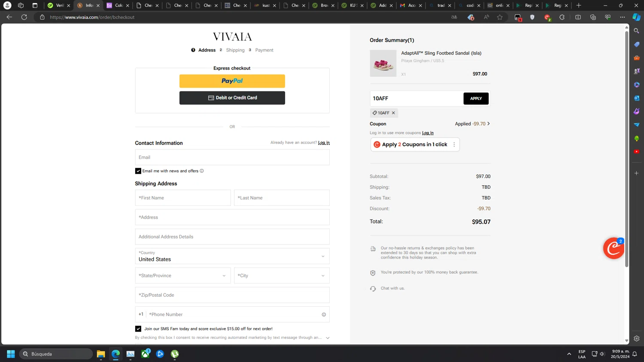Image resolution: width=644 pixels, height=362 pixels.
Task: Open a new browser tab
Action: [x=579, y=6]
